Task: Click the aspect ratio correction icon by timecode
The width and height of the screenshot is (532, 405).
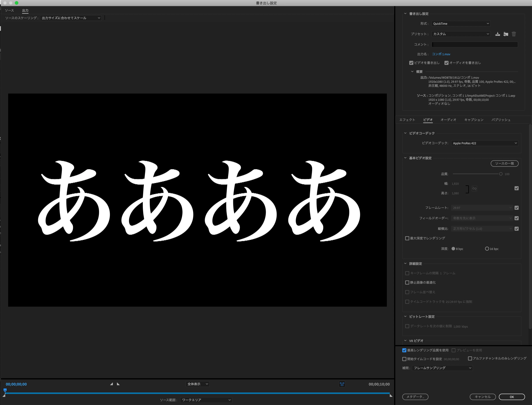Action: coord(342,384)
